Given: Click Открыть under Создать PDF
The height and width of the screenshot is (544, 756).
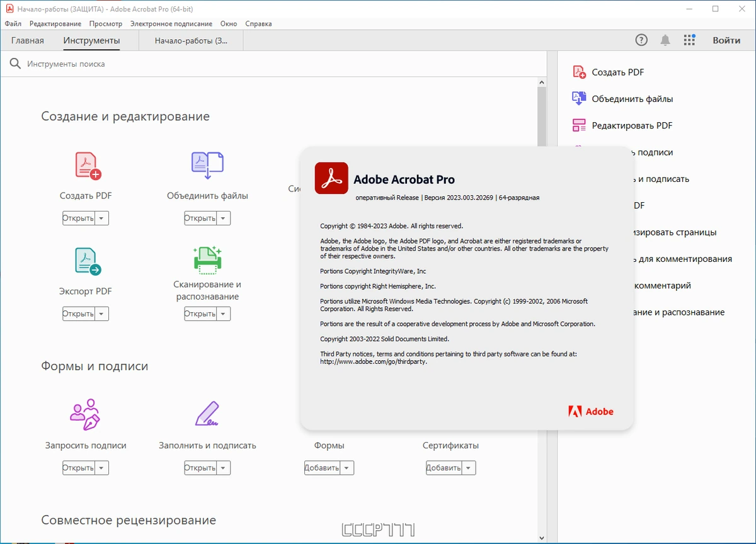Looking at the screenshot, I should click(x=79, y=218).
